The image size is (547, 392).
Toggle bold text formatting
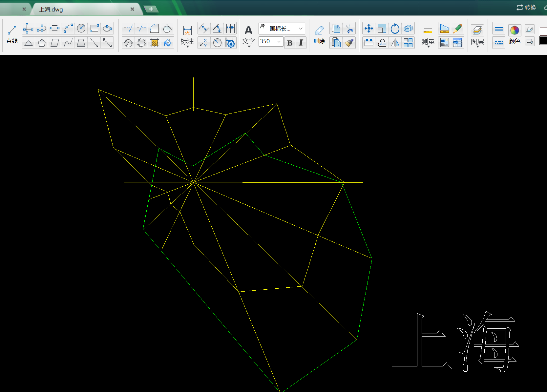click(x=290, y=43)
